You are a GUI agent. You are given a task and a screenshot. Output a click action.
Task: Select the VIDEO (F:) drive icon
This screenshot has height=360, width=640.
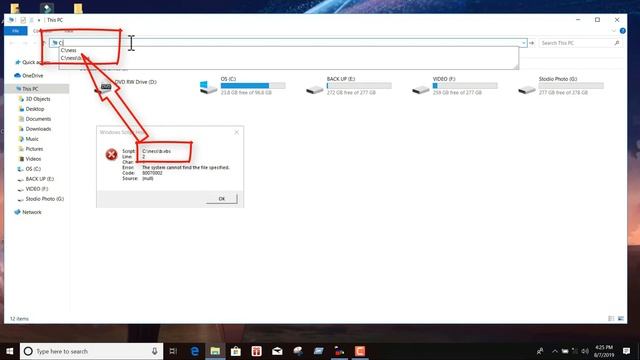[x=421, y=88]
